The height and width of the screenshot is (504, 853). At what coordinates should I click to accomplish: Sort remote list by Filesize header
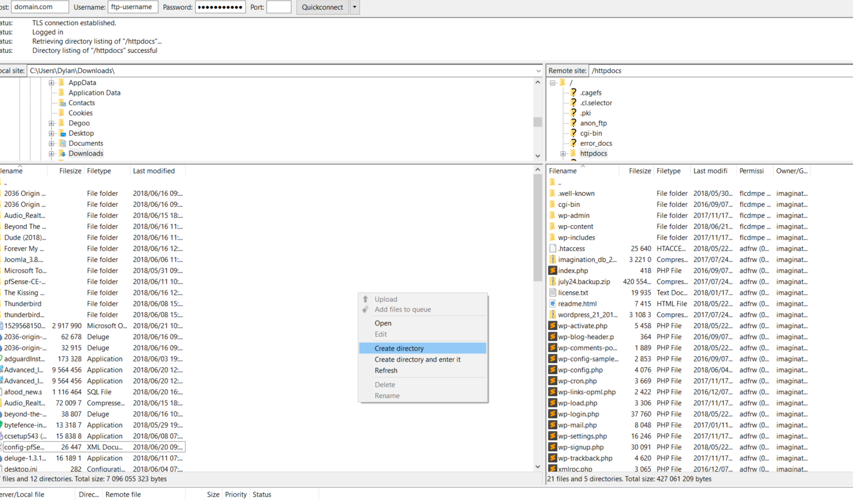click(636, 171)
